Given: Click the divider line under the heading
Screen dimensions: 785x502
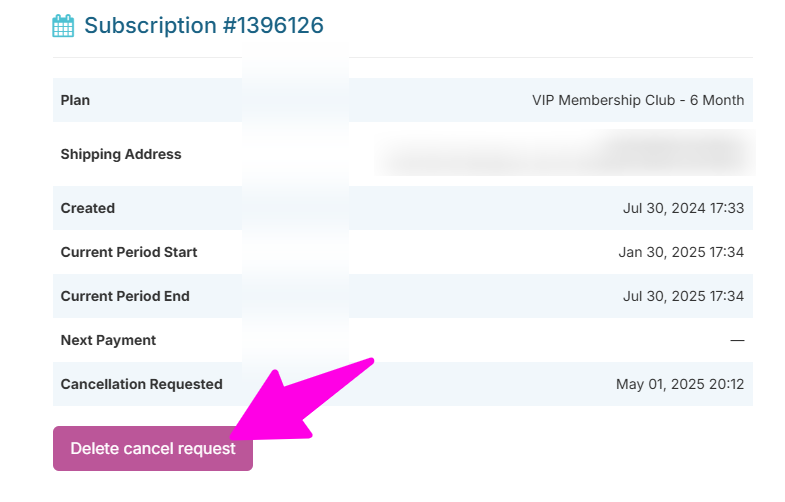Looking at the screenshot, I should [402, 57].
